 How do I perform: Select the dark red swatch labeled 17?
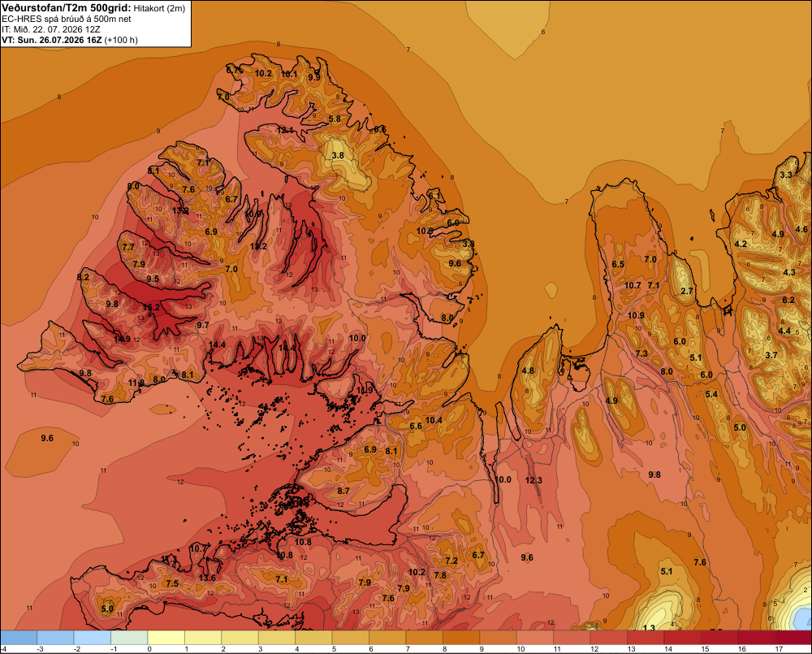tap(793, 638)
